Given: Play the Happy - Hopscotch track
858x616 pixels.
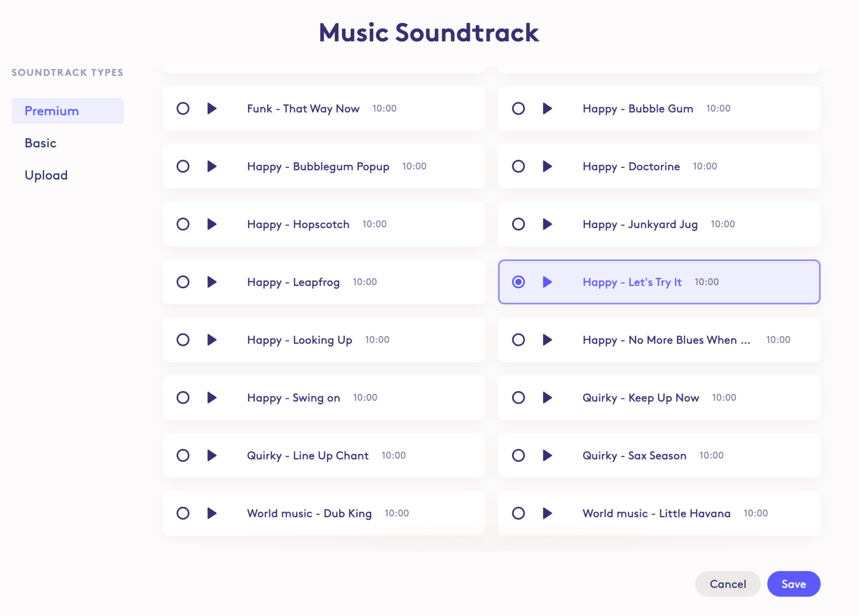Looking at the screenshot, I should coord(212,224).
